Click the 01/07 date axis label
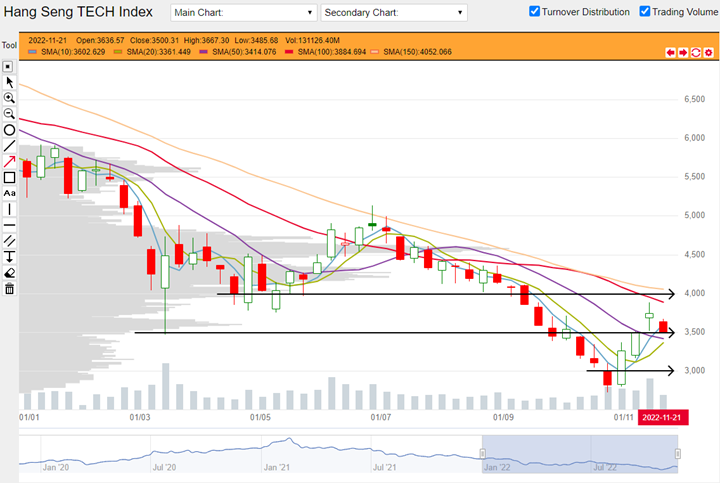720x483 pixels. point(381,417)
